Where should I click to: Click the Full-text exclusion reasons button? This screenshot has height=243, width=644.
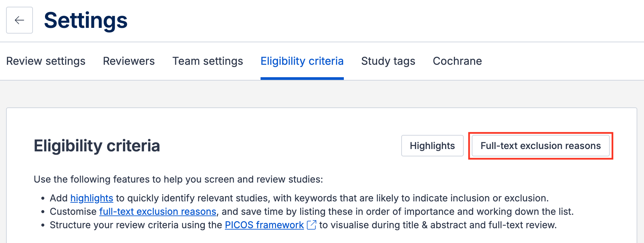coord(541,146)
